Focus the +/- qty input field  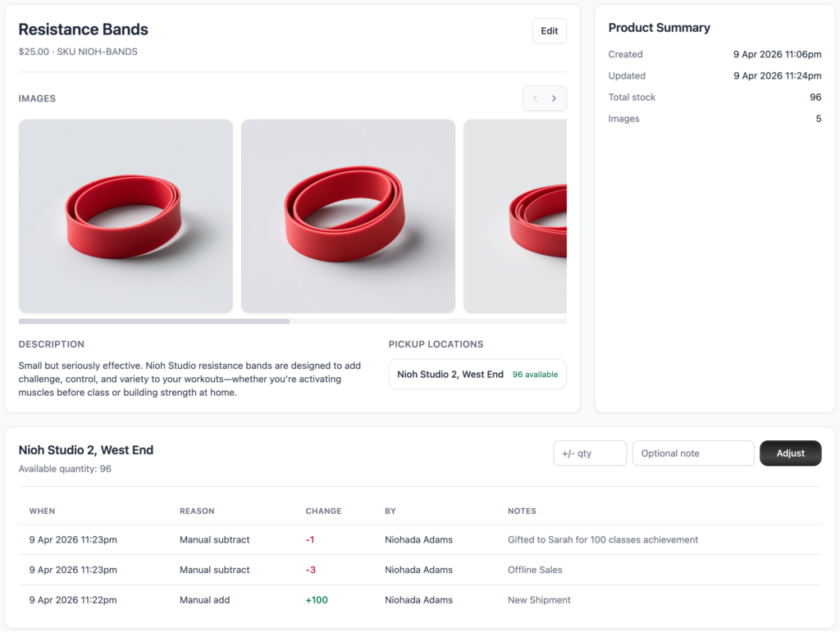pyautogui.click(x=590, y=453)
